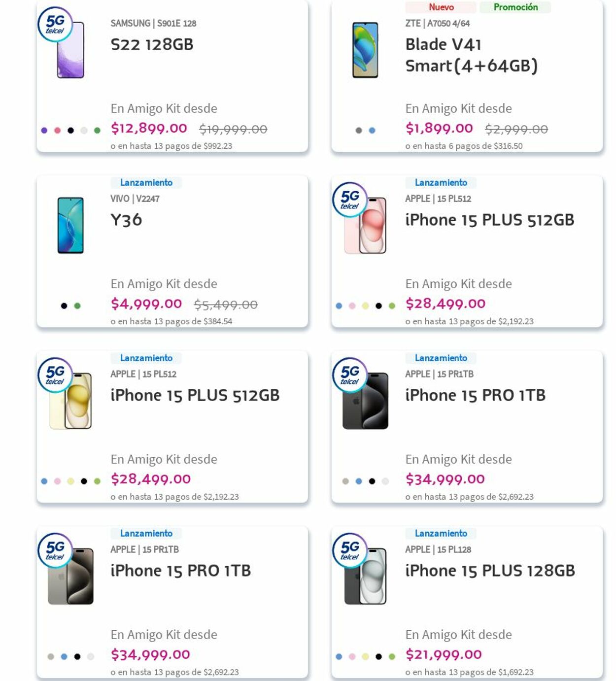
Task: Choose the purple color swatch for the S22
Action: [x=44, y=131]
